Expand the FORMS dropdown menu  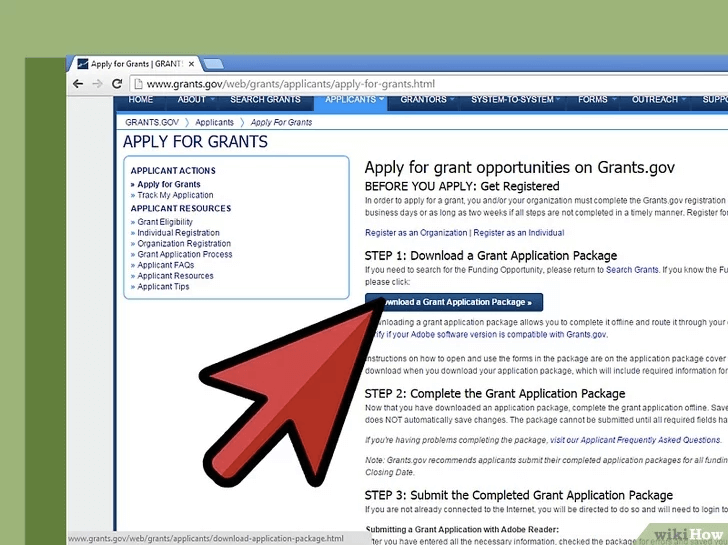coord(597,100)
